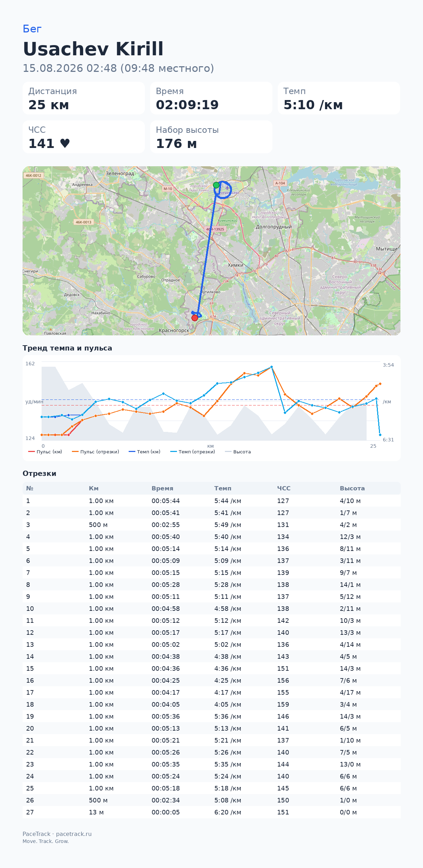
Task: Click the airplane airport icon on map
Action: 227,188
